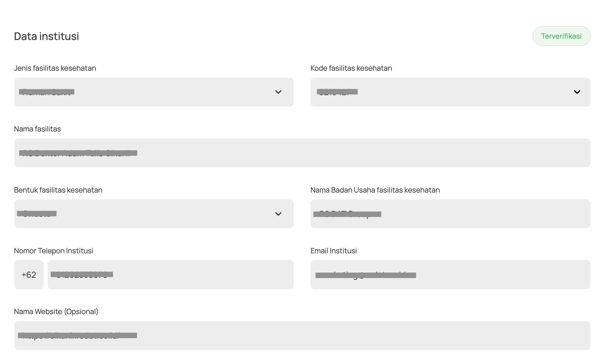Click the Nama Website (Opsional) label

(x=56, y=311)
